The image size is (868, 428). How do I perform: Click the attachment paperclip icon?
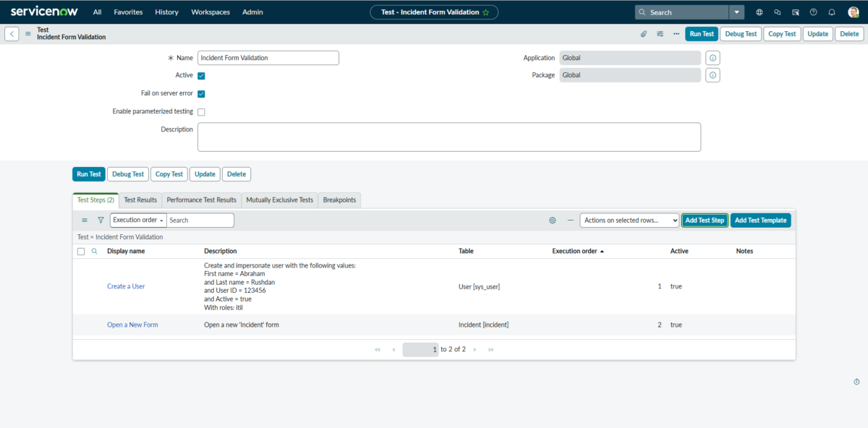[644, 34]
